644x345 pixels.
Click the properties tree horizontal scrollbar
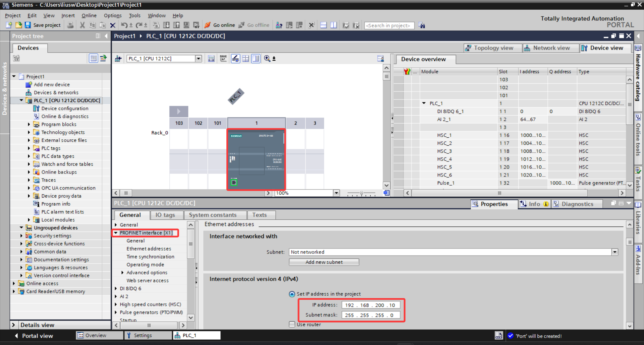[149, 325]
